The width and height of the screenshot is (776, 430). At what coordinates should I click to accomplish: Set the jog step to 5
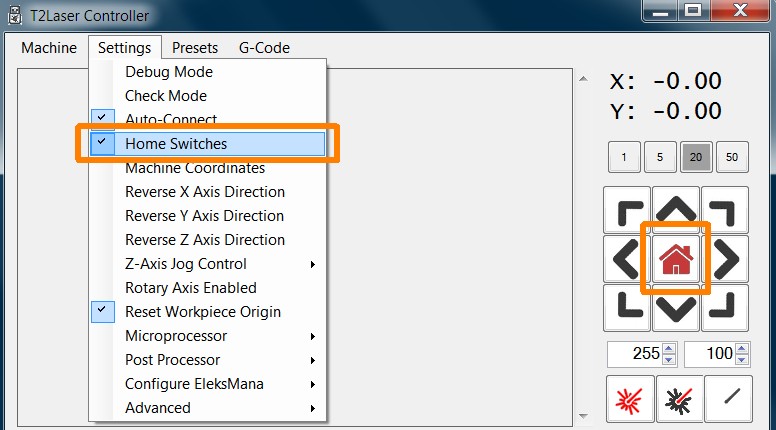coord(660,157)
